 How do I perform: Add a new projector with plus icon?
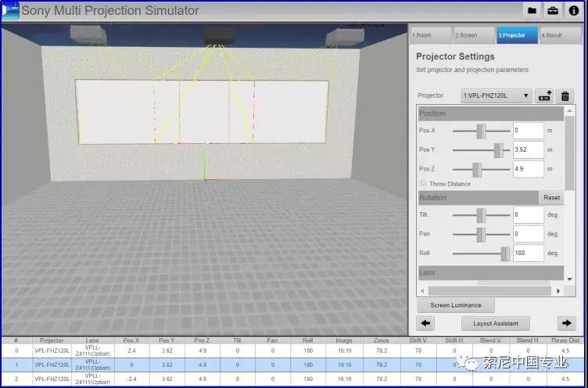point(544,96)
